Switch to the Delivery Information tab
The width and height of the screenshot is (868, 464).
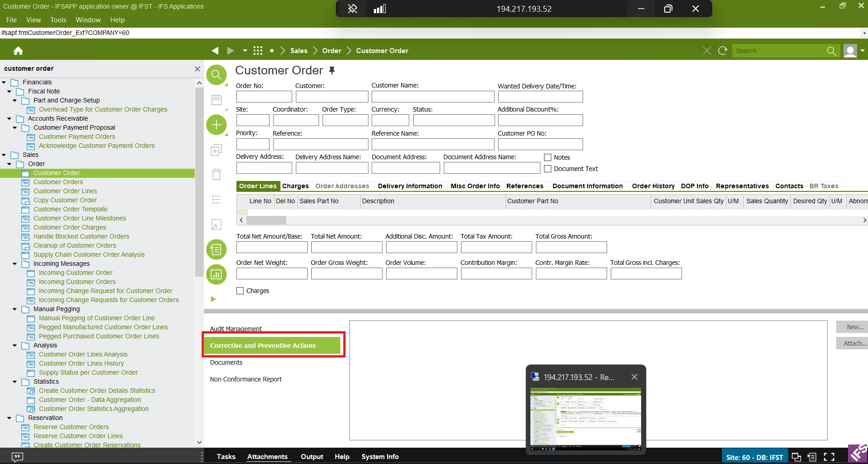coord(410,186)
